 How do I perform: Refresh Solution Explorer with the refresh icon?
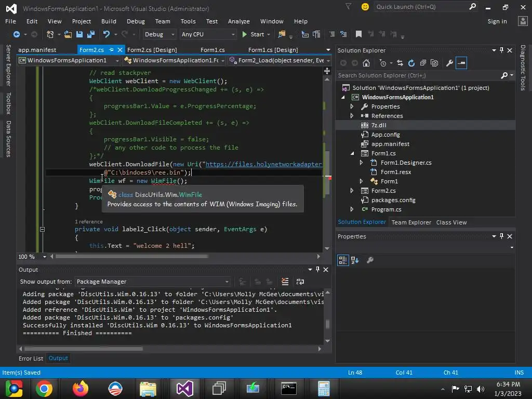tap(411, 63)
